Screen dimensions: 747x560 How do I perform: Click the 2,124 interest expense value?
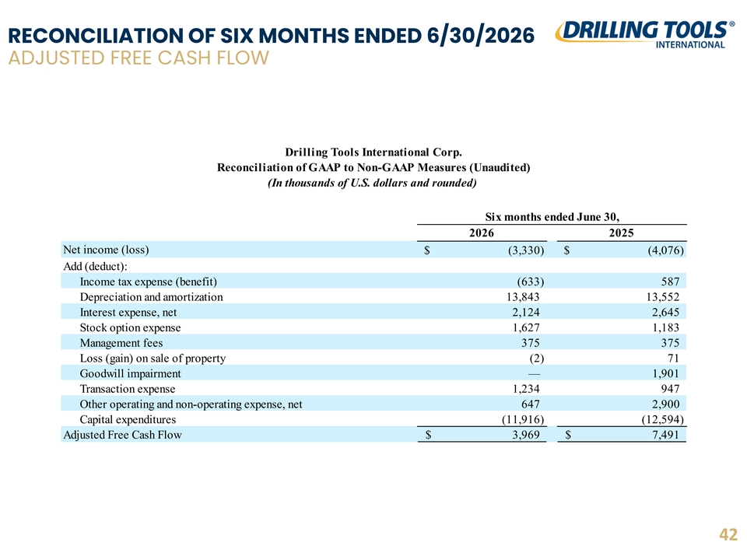(526, 313)
